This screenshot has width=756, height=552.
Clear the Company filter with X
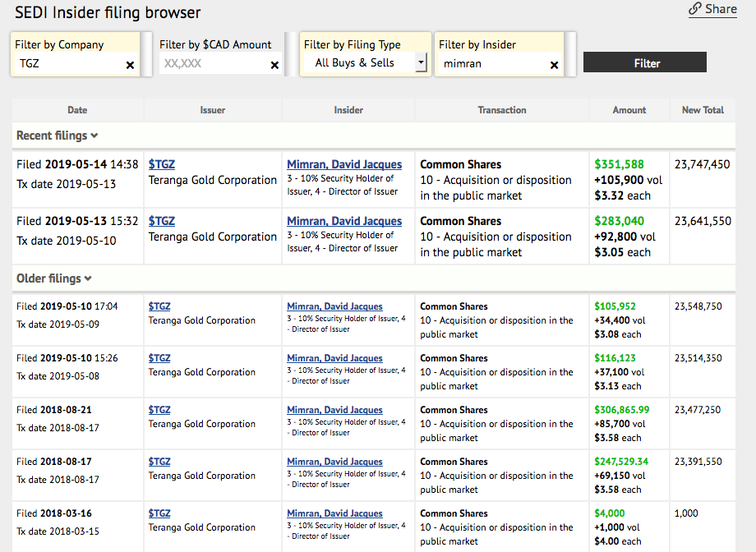(x=130, y=65)
